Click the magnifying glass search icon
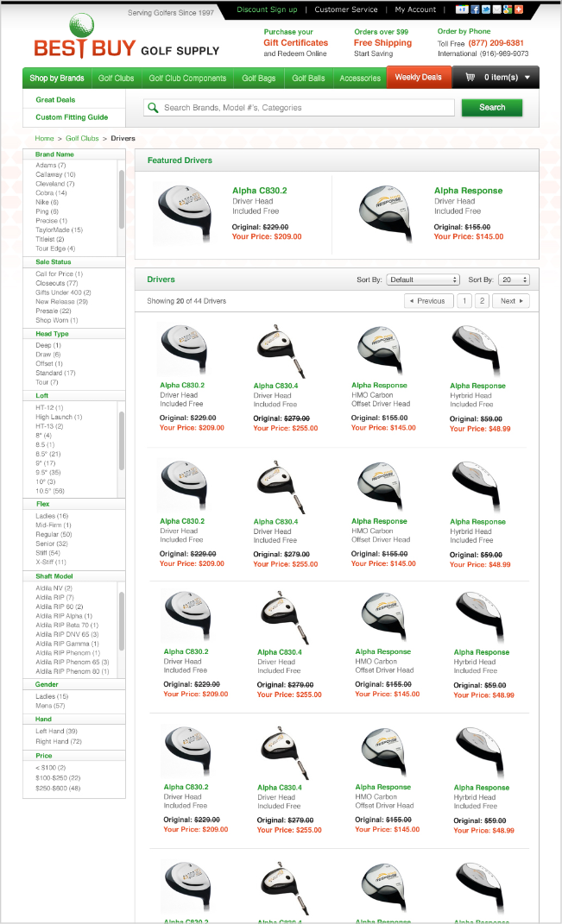562x924 pixels. coord(154,107)
